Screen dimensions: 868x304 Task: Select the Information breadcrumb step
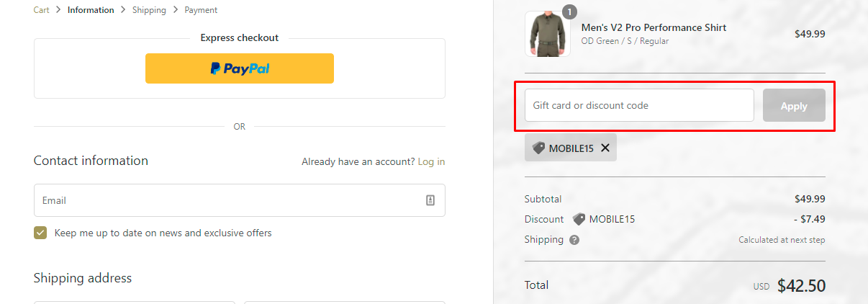point(91,10)
